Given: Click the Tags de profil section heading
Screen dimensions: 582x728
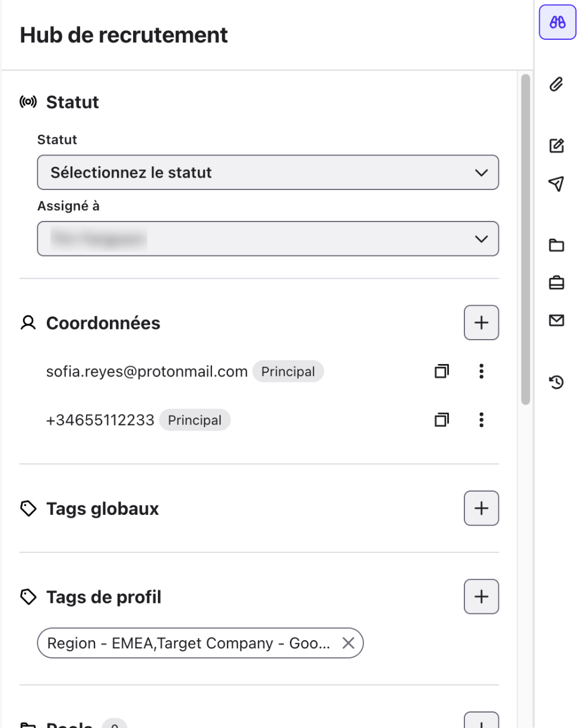Looking at the screenshot, I should 104,597.
